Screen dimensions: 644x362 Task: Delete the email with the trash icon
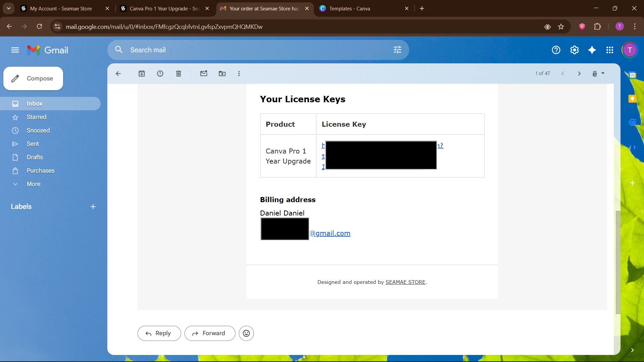[178, 73]
